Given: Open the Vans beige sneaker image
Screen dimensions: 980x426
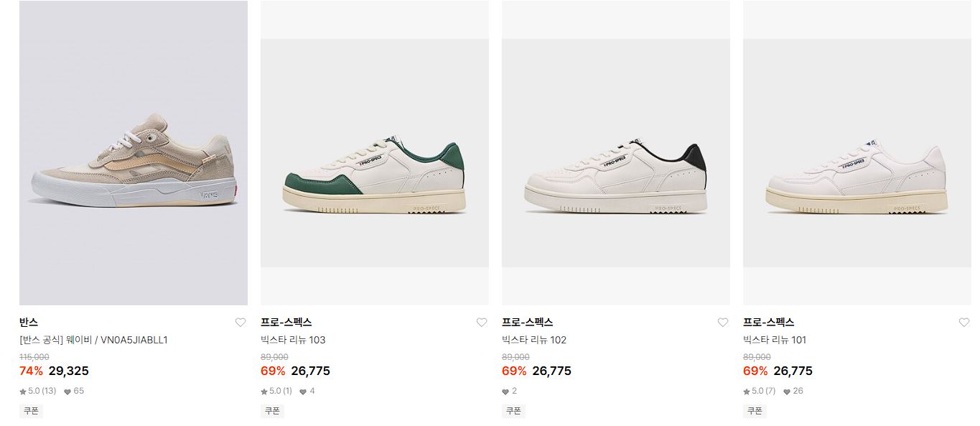Looking at the screenshot, I should tap(134, 153).
